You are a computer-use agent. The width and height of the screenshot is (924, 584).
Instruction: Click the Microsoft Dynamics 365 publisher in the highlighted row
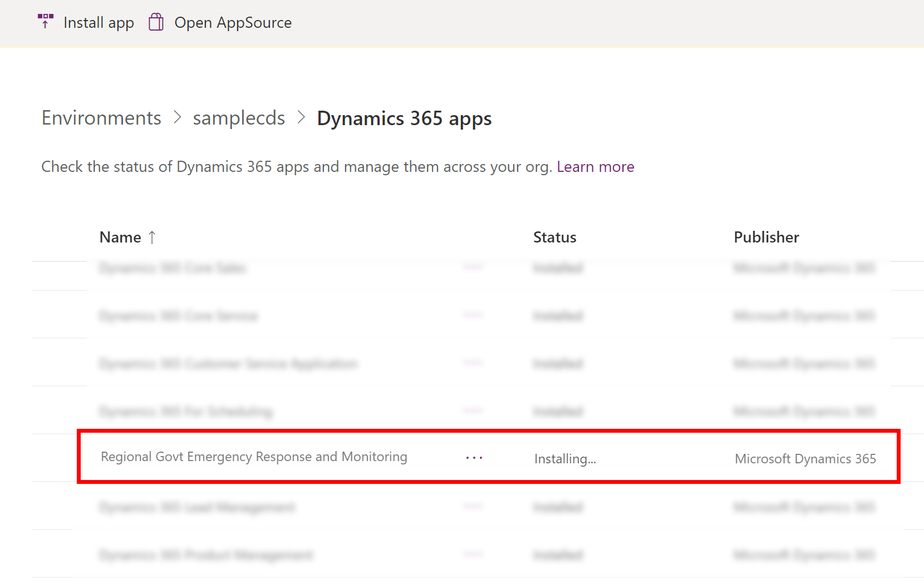pyautogui.click(x=805, y=459)
